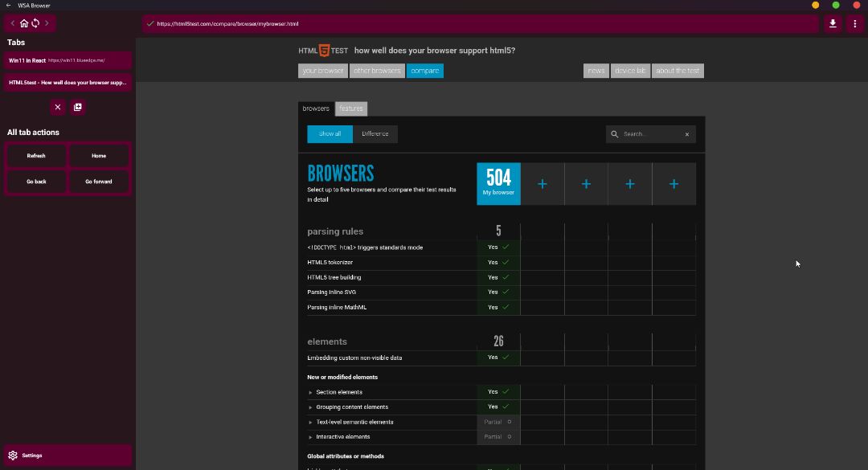Click the reload icon in the navigation cluster
The height and width of the screenshot is (470, 868).
click(35, 23)
